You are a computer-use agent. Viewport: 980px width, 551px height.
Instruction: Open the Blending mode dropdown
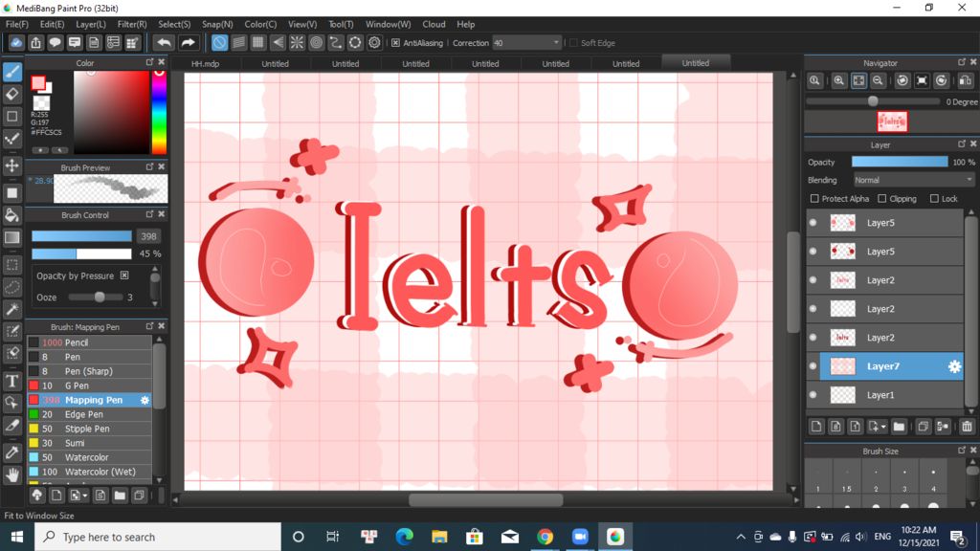click(913, 180)
